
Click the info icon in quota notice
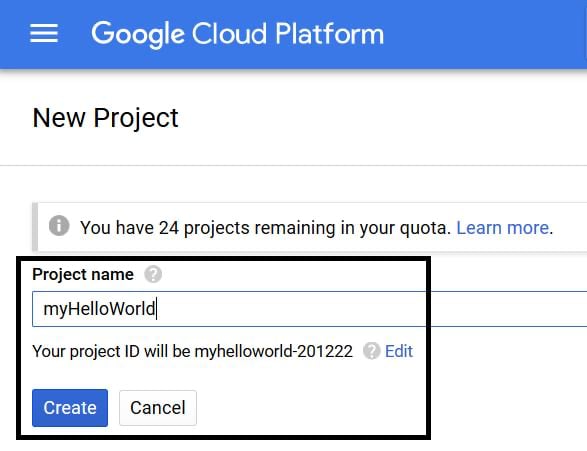(59, 226)
